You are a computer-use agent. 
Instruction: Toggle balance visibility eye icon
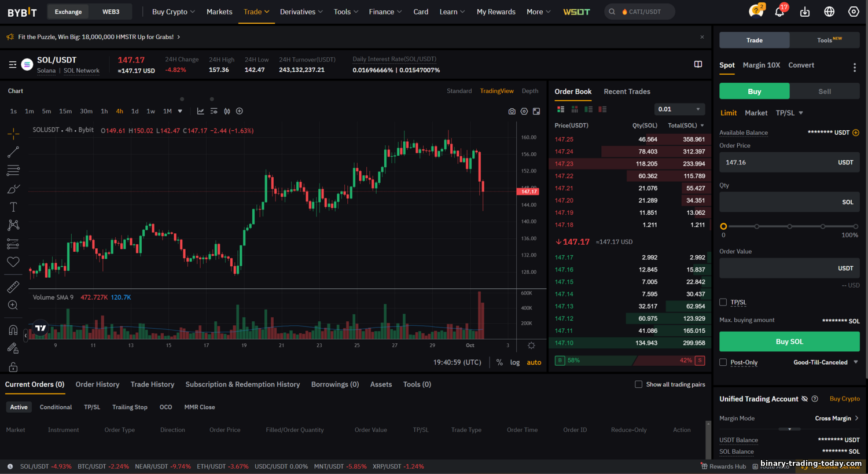pos(804,399)
